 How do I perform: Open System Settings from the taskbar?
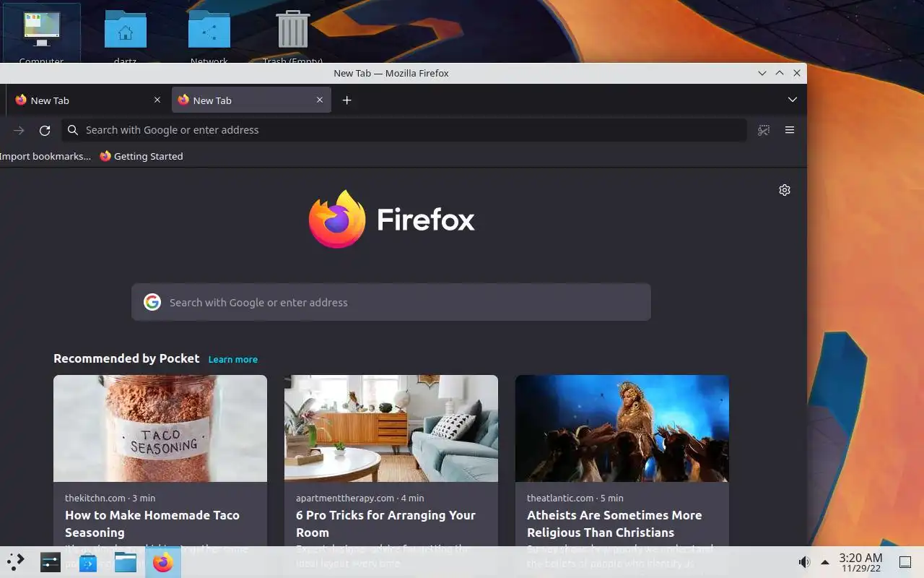pos(51,561)
